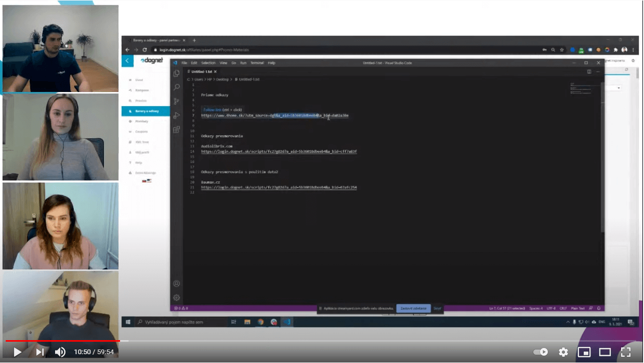Switch to miniplayer mode
This screenshot has height=363, width=644.
pyautogui.click(x=584, y=352)
